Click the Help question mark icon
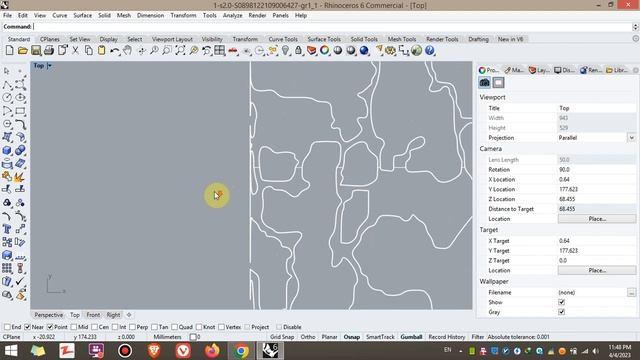The image size is (640, 360). (x=429, y=50)
